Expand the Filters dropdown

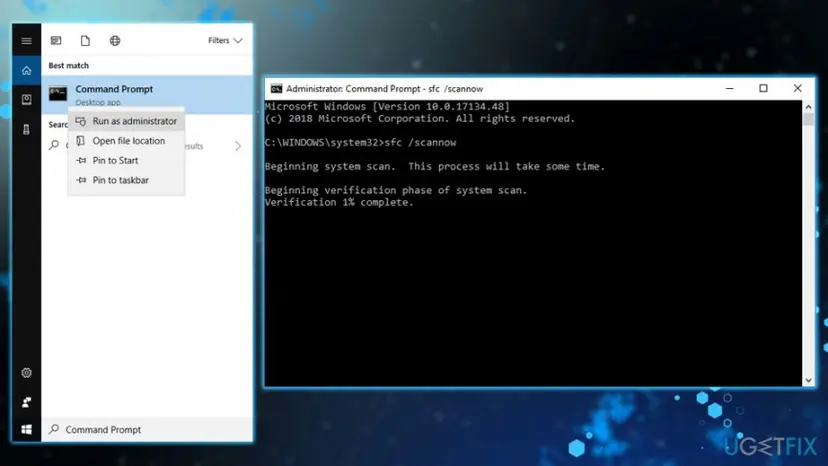[x=225, y=41]
